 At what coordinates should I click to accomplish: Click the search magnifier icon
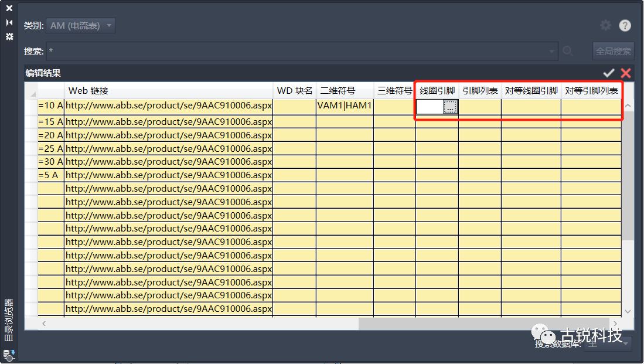[568, 52]
